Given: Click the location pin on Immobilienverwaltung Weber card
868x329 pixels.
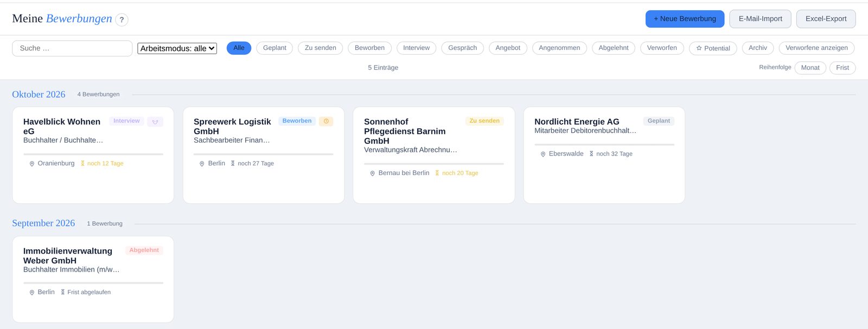Looking at the screenshot, I should click(x=32, y=293).
